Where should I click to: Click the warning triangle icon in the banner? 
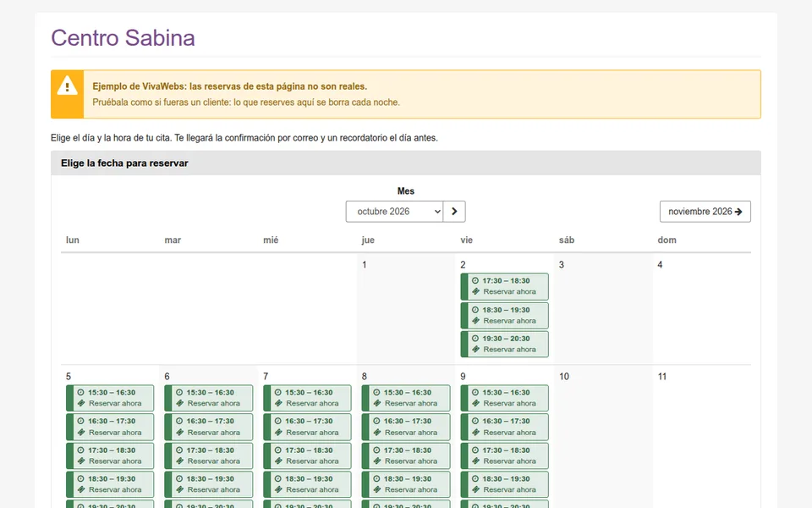click(68, 86)
